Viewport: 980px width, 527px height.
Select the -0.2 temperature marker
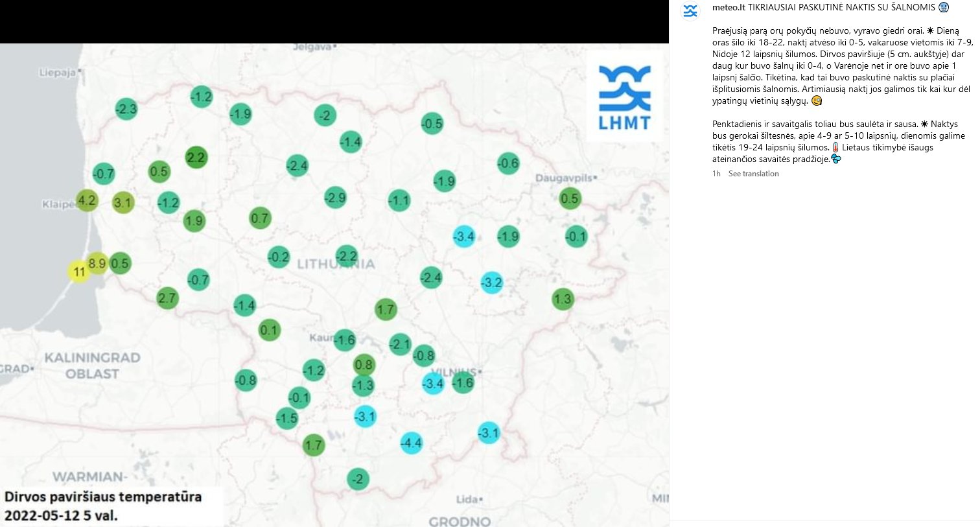(x=279, y=257)
